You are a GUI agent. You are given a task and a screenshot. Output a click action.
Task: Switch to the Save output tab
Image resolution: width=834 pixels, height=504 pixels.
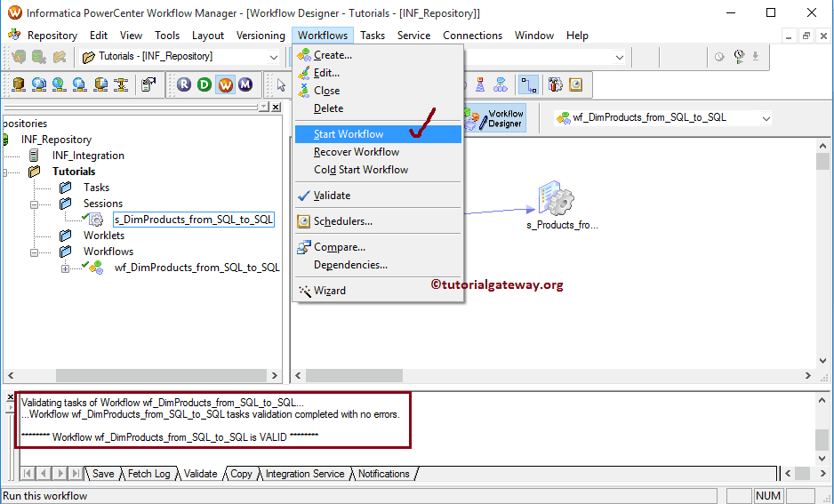pyautogui.click(x=102, y=474)
